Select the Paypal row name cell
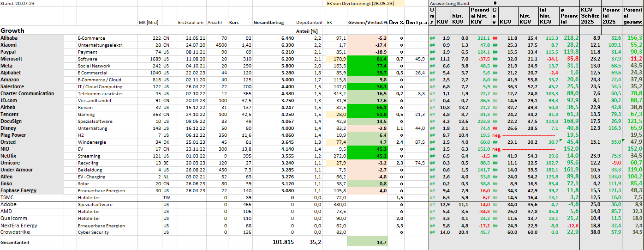Viewport: 644px width, 250px height. 32,52
